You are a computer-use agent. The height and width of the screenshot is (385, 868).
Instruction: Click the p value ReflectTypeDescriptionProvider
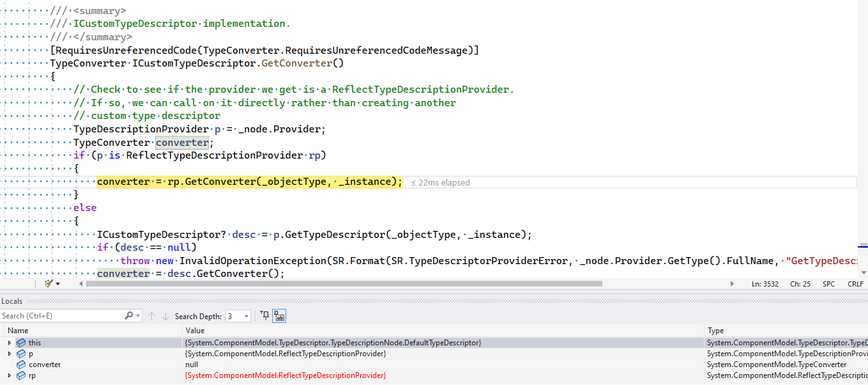pyautogui.click(x=285, y=354)
